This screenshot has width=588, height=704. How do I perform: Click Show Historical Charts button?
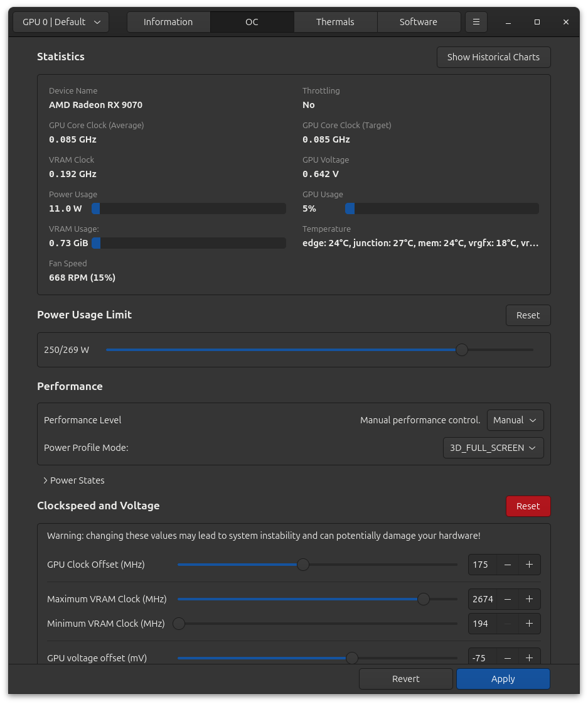coord(493,57)
